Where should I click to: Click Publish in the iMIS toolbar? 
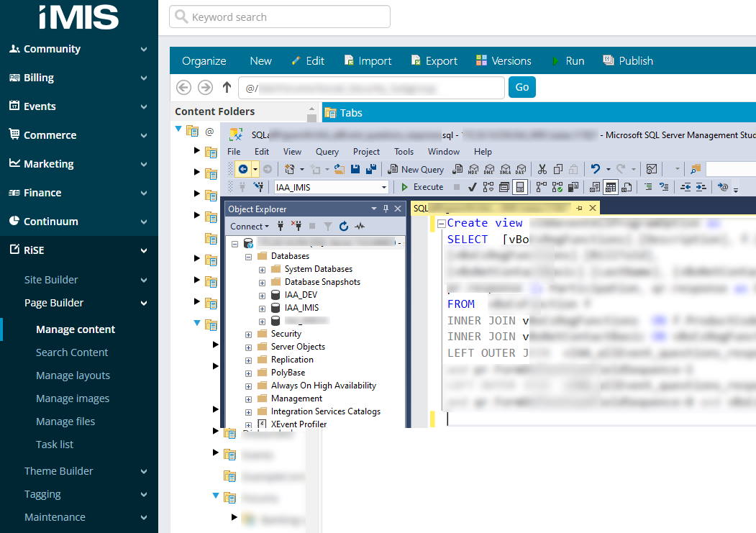[628, 60]
